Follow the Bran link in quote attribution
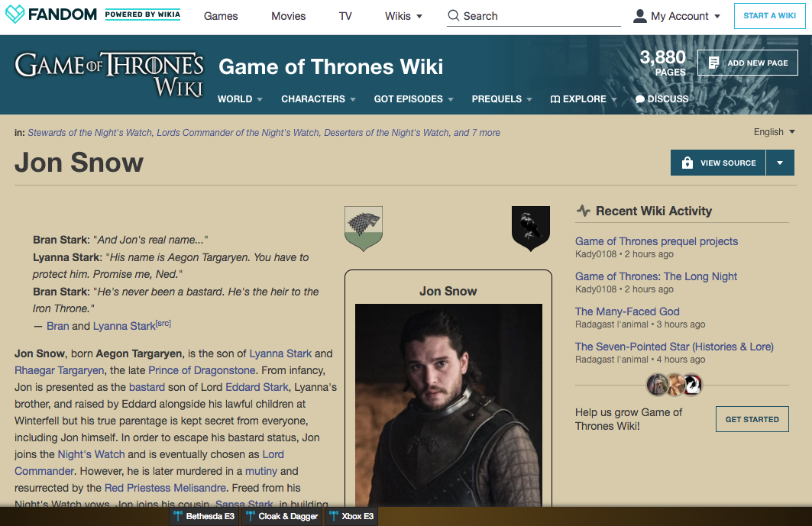 (x=57, y=326)
